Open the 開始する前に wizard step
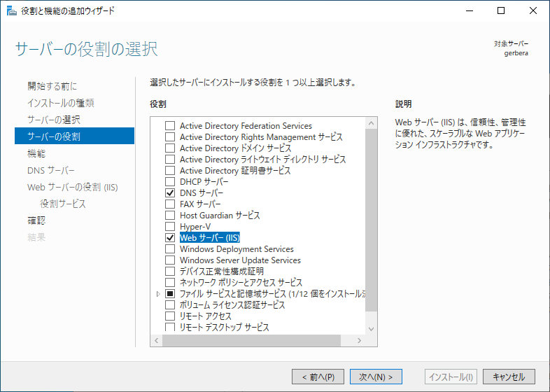 52,86
